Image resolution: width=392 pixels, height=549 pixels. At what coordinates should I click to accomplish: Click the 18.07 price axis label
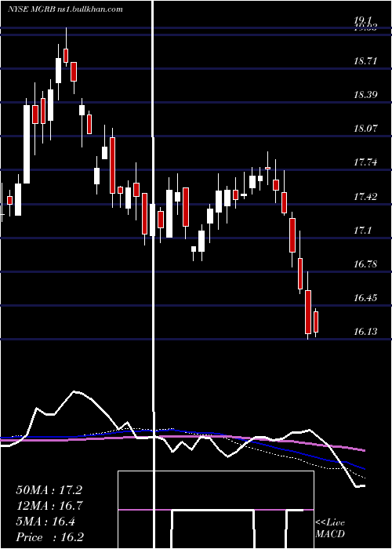click(366, 128)
